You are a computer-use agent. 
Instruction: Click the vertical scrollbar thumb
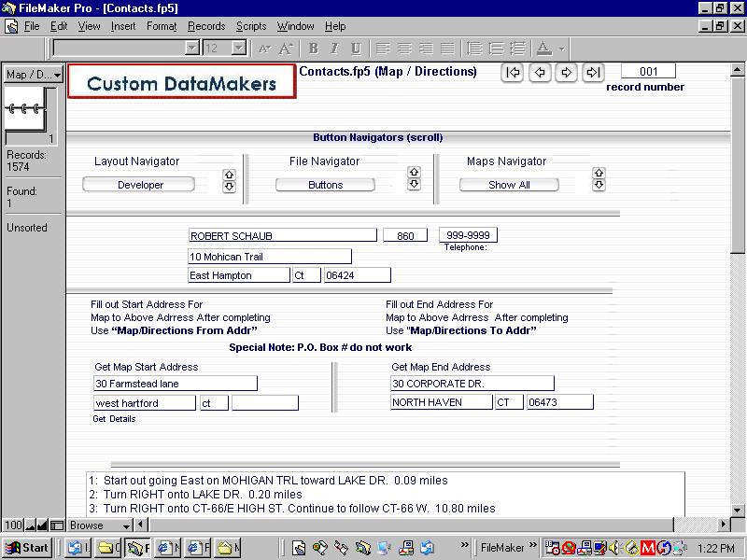[x=737, y=164]
